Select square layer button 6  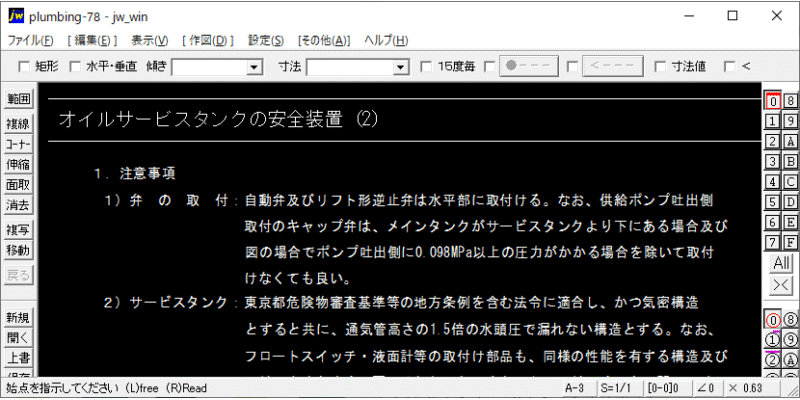pos(773,221)
